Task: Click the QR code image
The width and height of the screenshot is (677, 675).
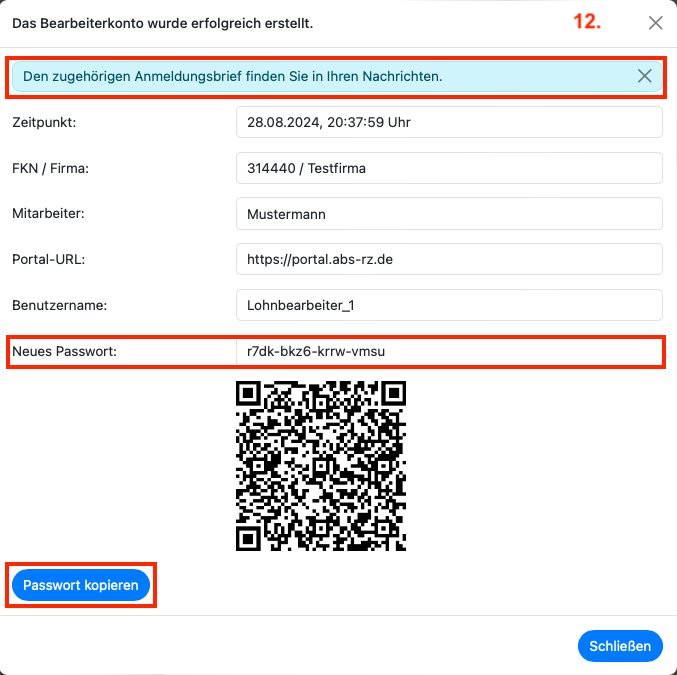Action: (321, 466)
